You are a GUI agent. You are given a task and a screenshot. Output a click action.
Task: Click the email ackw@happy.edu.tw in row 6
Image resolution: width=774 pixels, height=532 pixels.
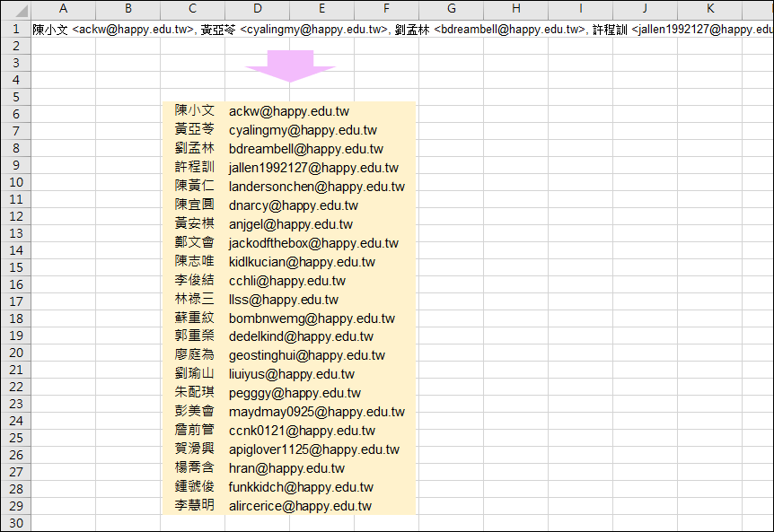pos(289,111)
